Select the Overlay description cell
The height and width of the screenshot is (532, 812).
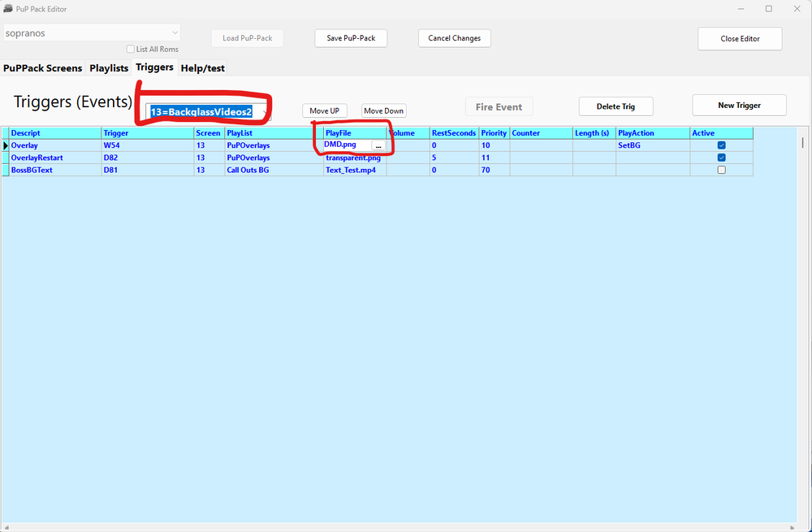pyautogui.click(x=55, y=145)
